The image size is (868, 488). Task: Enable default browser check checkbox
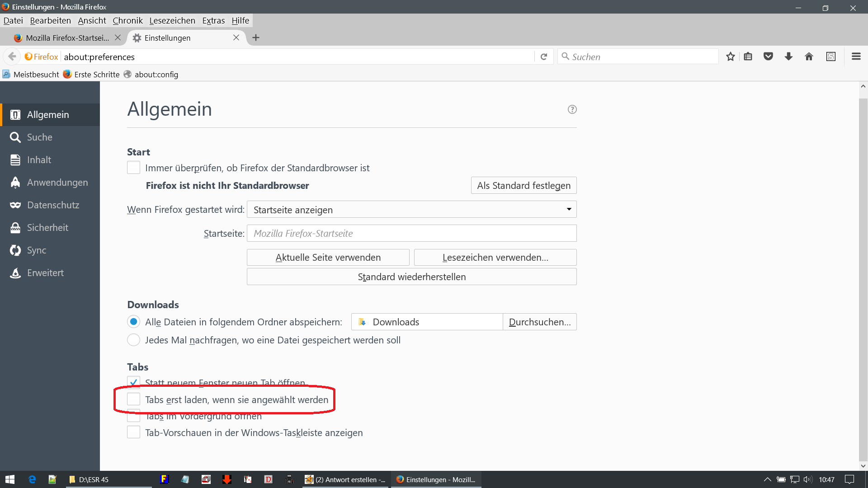coord(133,168)
